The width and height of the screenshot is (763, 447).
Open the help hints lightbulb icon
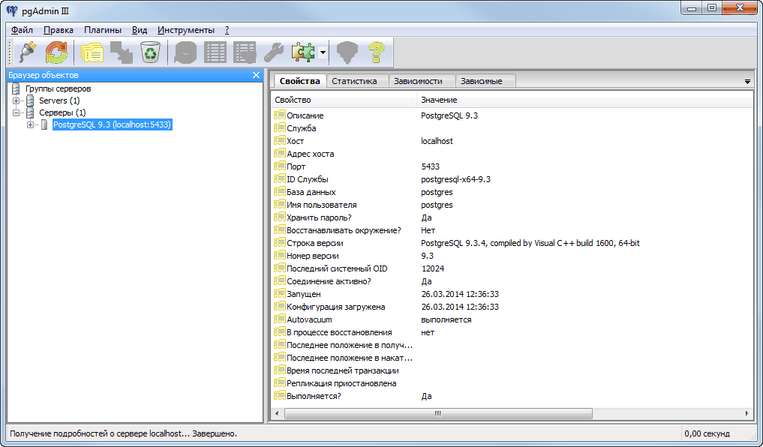tap(376, 52)
